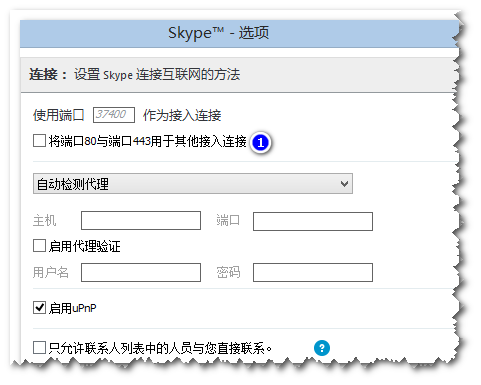The image size is (481, 385).
Task: Check 只允许联系人列表中的人员与您直接联系 checkbox
Action: tap(39, 348)
